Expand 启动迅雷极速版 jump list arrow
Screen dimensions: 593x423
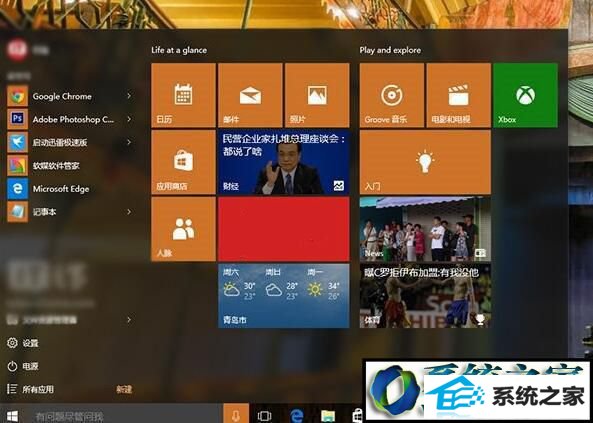129,142
